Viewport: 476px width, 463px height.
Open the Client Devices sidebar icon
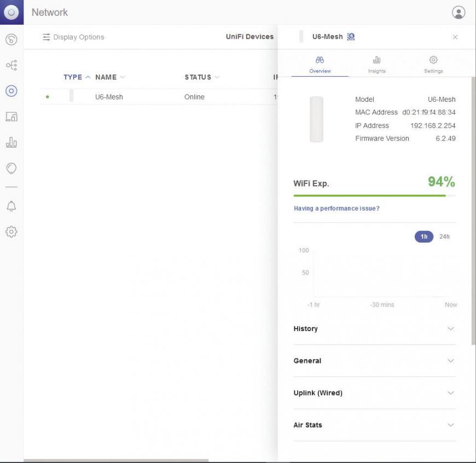11,117
